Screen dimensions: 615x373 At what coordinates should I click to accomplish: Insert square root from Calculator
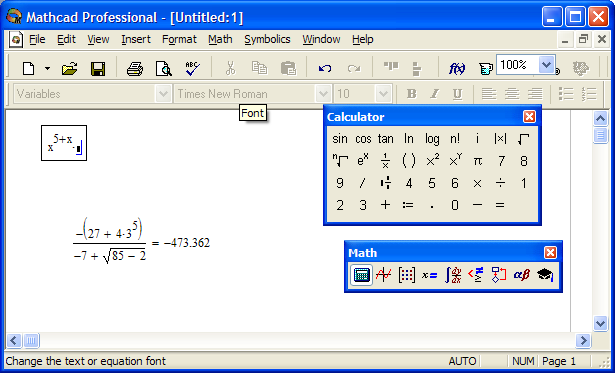pos(523,139)
